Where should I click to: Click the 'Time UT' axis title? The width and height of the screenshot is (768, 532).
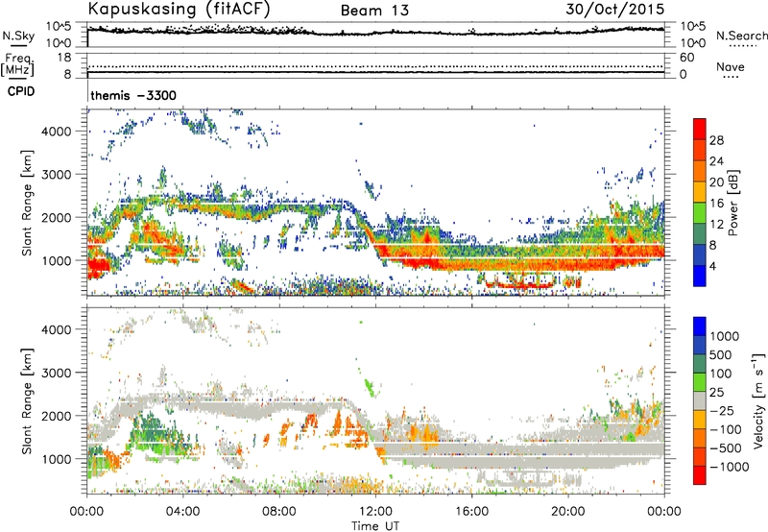[375, 526]
